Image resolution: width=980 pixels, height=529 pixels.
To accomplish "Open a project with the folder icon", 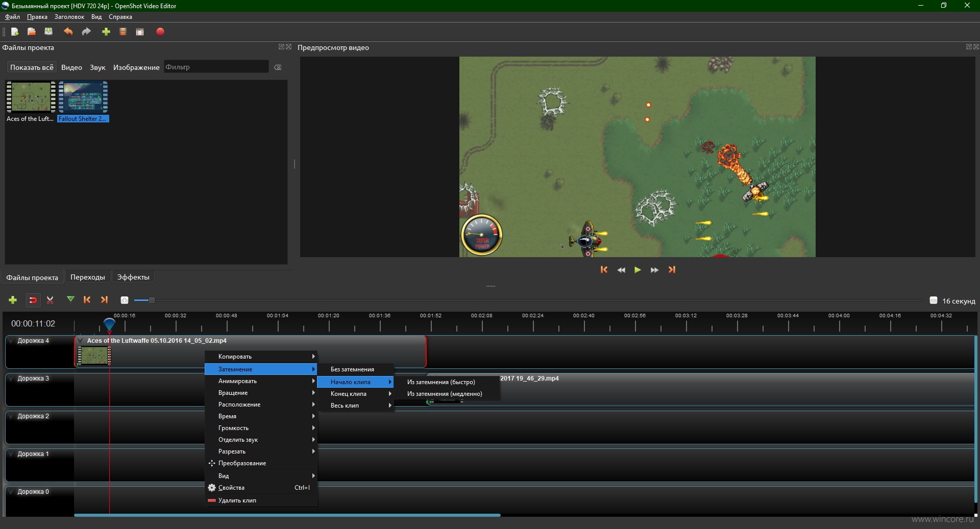I will tap(32, 32).
